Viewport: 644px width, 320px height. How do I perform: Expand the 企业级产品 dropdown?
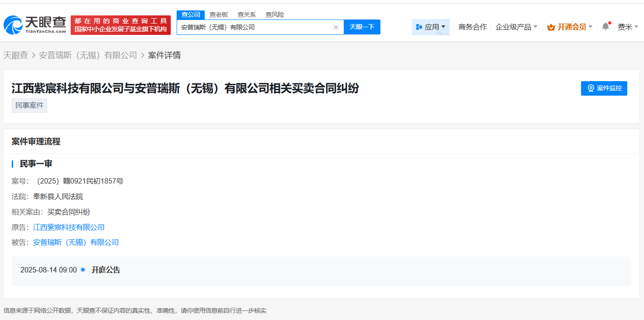click(x=516, y=26)
